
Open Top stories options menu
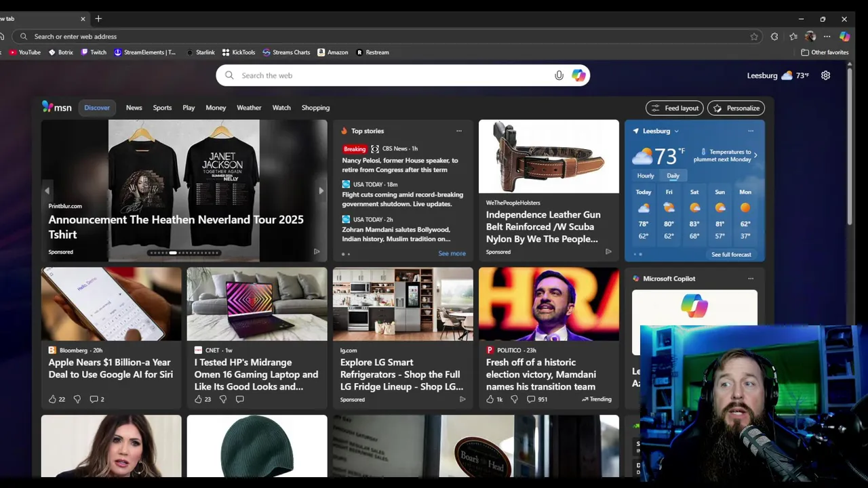tap(459, 131)
